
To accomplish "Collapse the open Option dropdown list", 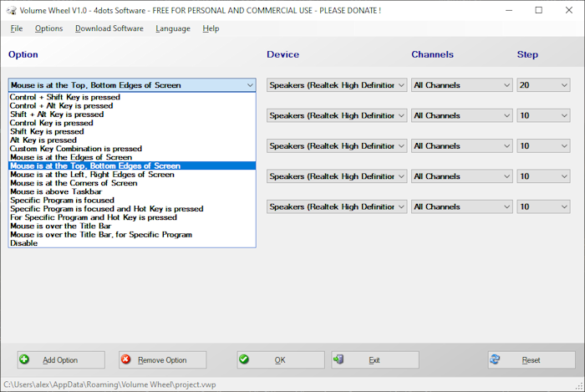I will (250, 85).
